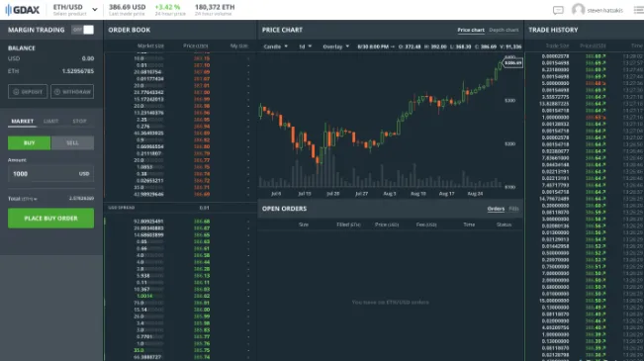Click the steven hatzakis username
644x361 pixels.
tap(605, 10)
